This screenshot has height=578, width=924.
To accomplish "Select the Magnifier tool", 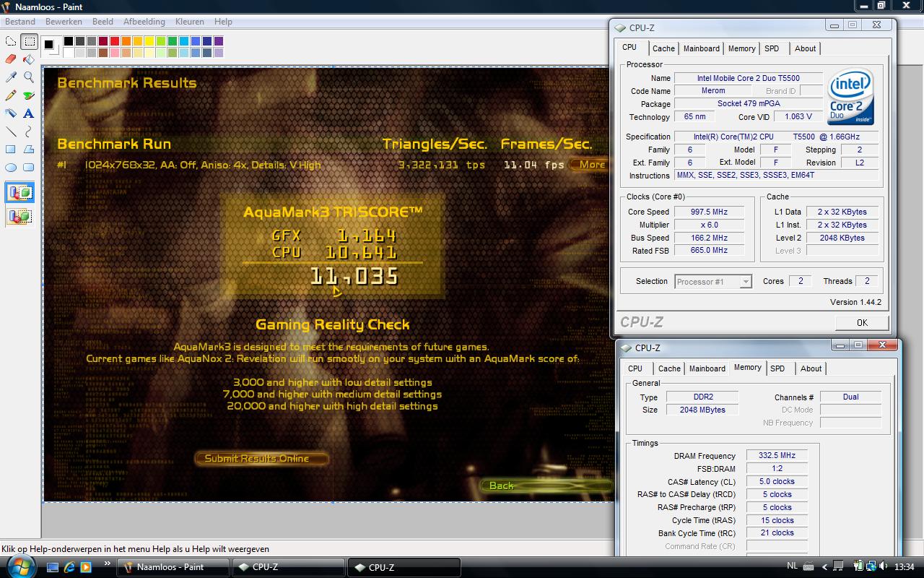I will [29, 77].
